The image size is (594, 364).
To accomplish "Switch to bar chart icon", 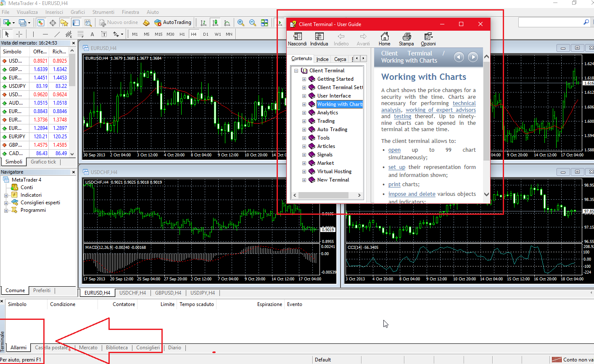I will pyautogui.click(x=203, y=23).
